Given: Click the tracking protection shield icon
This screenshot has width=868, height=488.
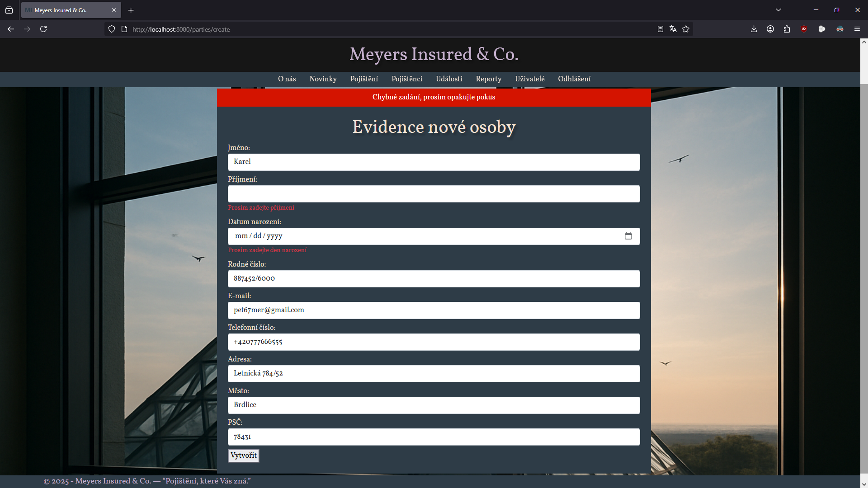Looking at the screenshot, I should tap(112, 29).
